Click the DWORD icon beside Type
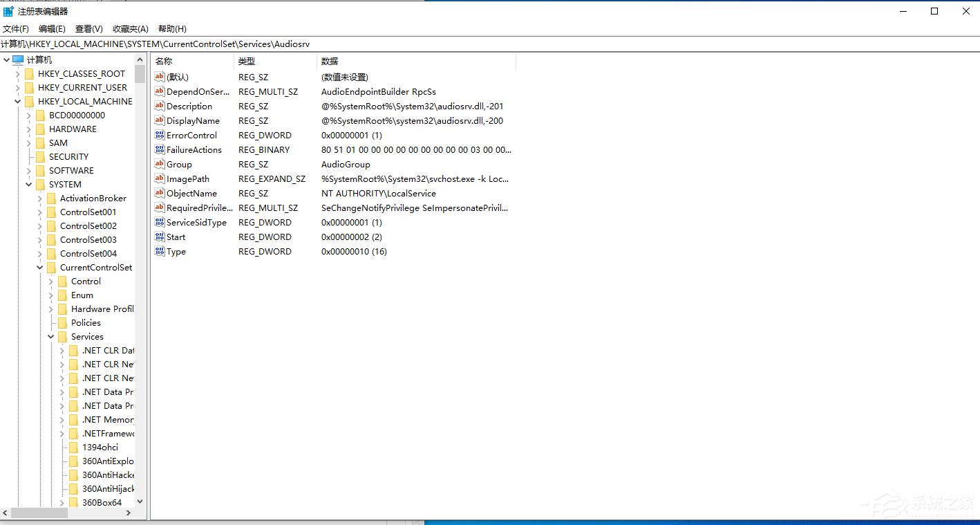Screen dimensions: 980x525 158,251
